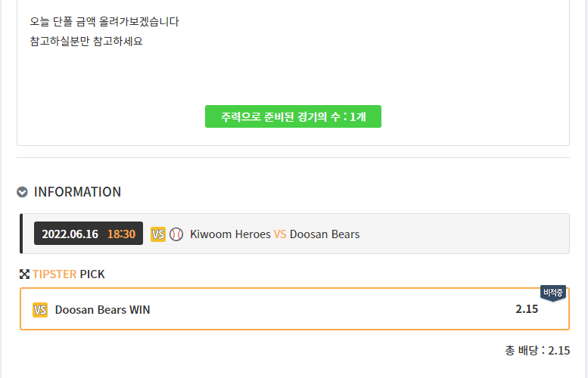The image size is (588, 378).
Task: Click the 18:30 match time
Action: [121, 234]
